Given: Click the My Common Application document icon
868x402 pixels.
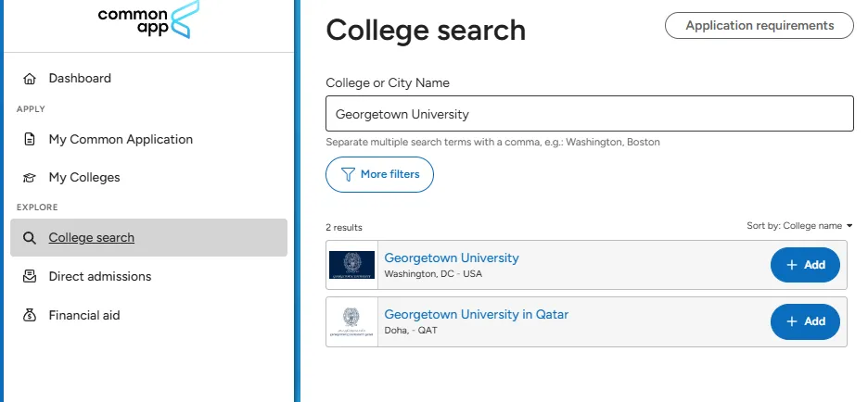Looking at the screenshot, I should 30,139.
